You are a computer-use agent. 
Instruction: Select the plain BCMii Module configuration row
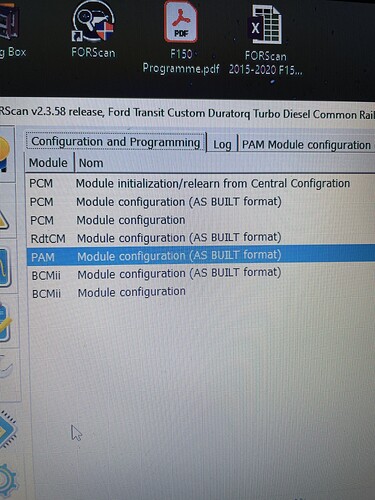[201, 293]
